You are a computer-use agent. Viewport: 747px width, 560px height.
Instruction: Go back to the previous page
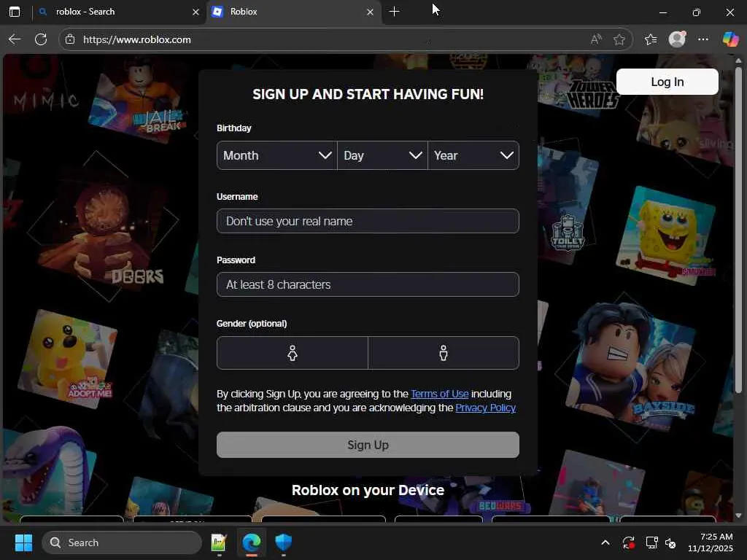pos(15,39)
